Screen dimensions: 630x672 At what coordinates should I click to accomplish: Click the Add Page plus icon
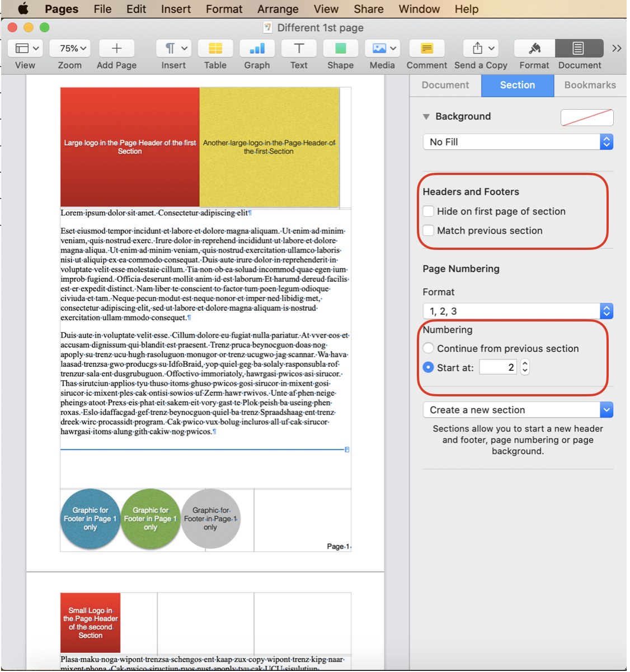click(x=116, y=49)
